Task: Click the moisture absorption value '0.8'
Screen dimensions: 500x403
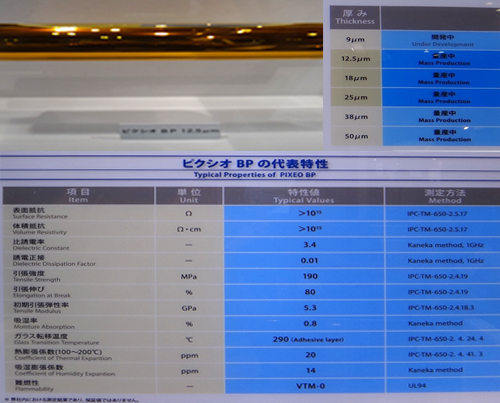Action: [x=310, y=323]
